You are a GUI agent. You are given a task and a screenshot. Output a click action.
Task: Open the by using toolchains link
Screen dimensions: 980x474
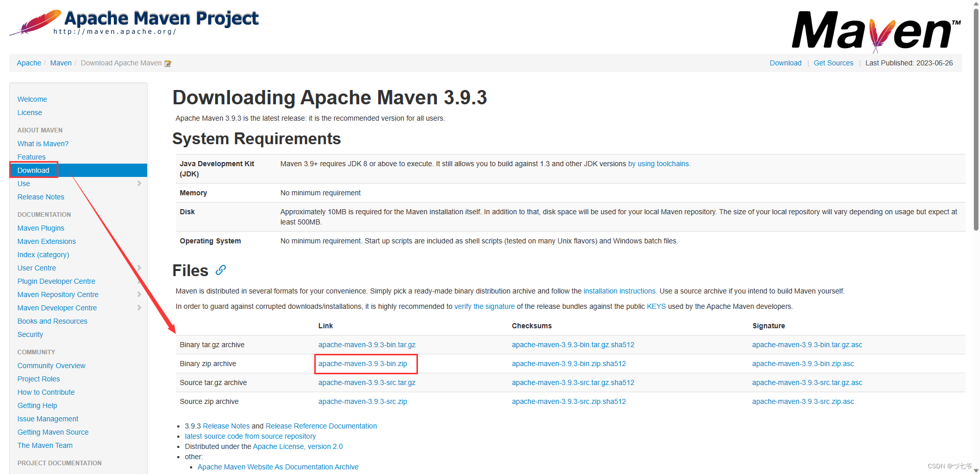click(659, 164)
